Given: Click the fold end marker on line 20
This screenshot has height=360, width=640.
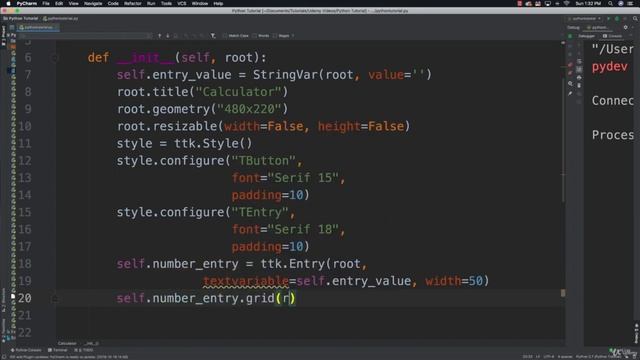Looking at the screenshot, I should point(54,298).
